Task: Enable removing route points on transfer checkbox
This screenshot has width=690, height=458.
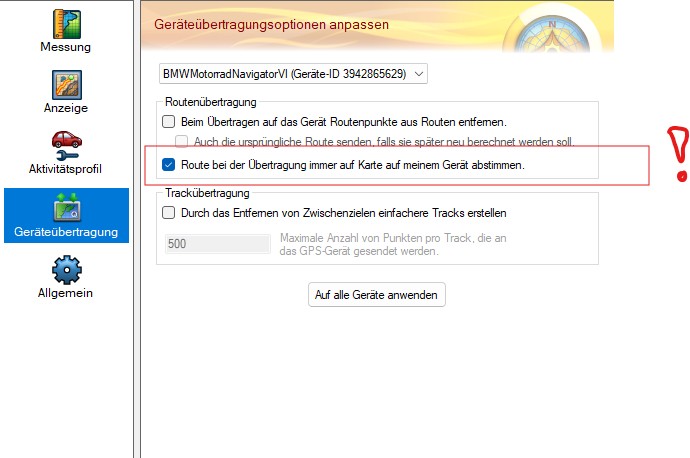Action: (169, 121)
